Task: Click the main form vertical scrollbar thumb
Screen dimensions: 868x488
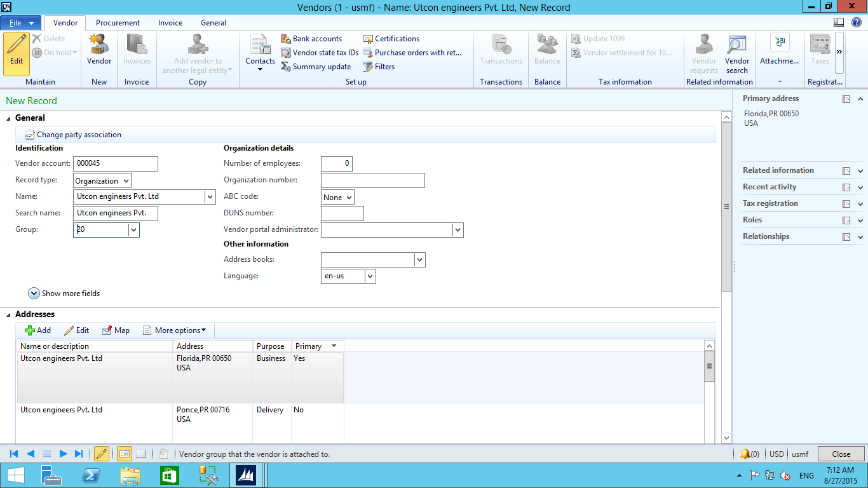Action: [727, 207]
